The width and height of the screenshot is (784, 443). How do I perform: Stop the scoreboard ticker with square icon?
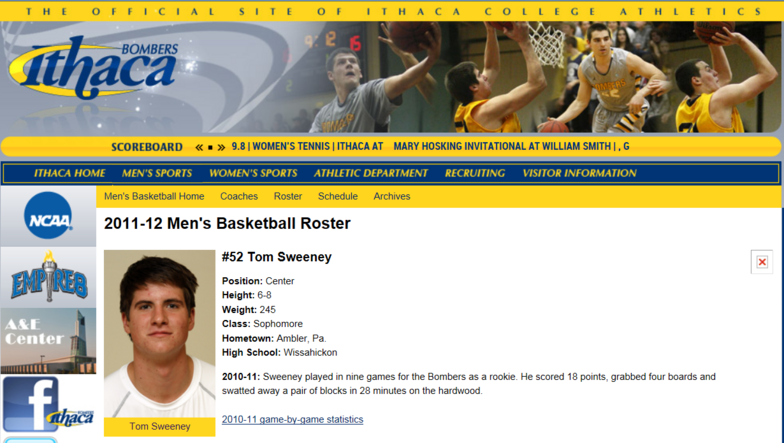click(210, 148)
